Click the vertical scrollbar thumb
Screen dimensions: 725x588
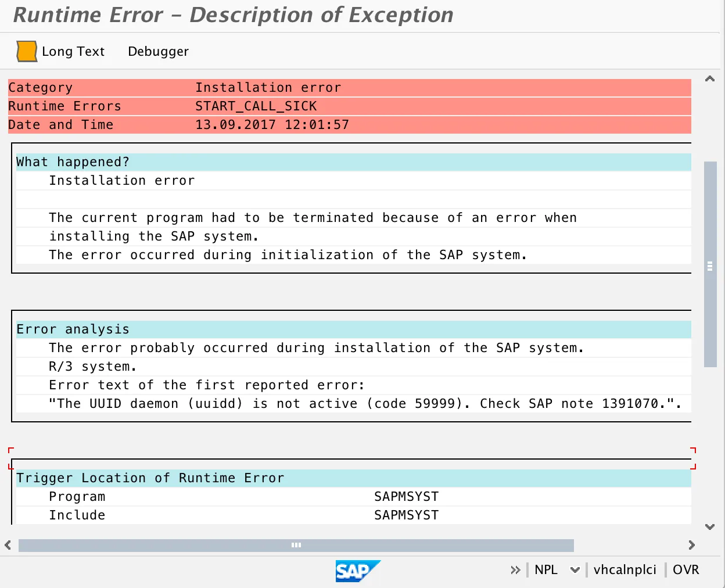click(x=710, y=265)
